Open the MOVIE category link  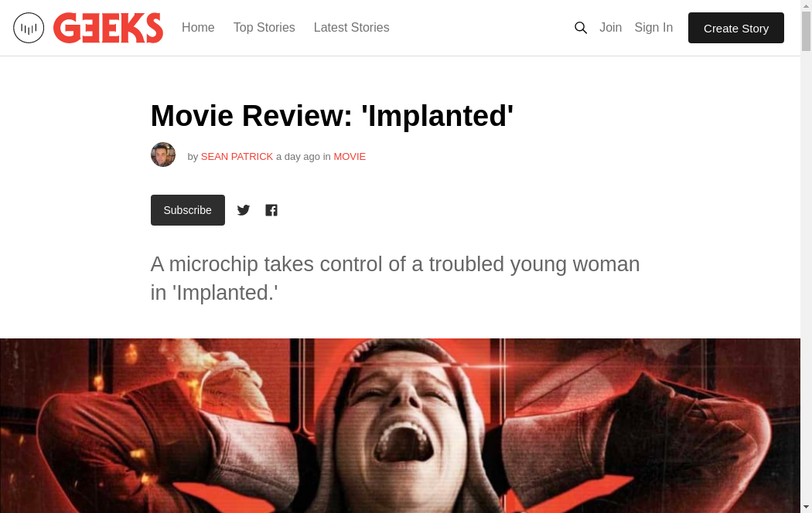coord(350,157)
